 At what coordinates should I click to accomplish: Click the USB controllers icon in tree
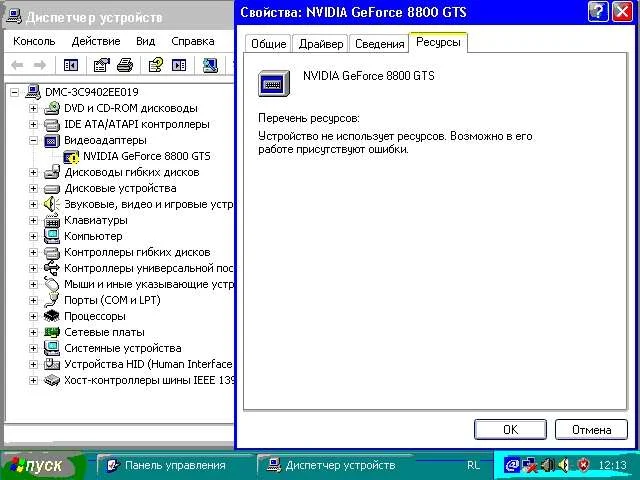click(x=52, y=268)
